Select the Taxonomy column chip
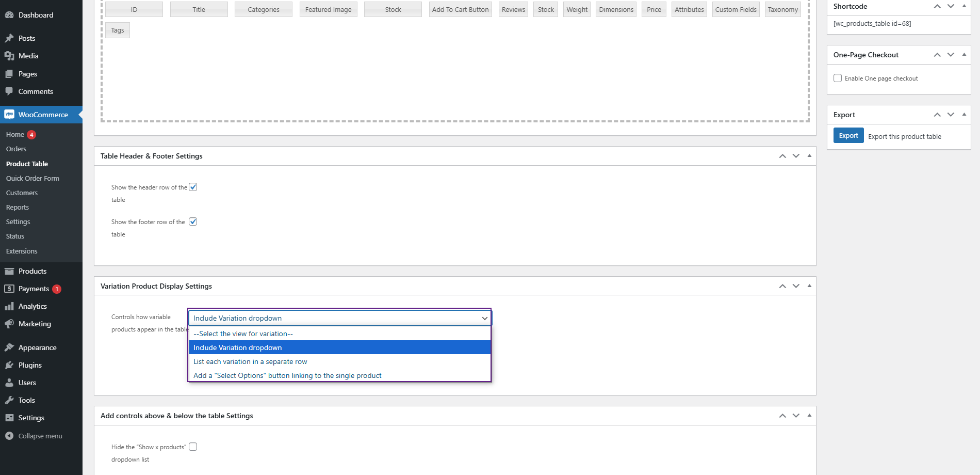 pyautogui.click(x=783, y=9)
